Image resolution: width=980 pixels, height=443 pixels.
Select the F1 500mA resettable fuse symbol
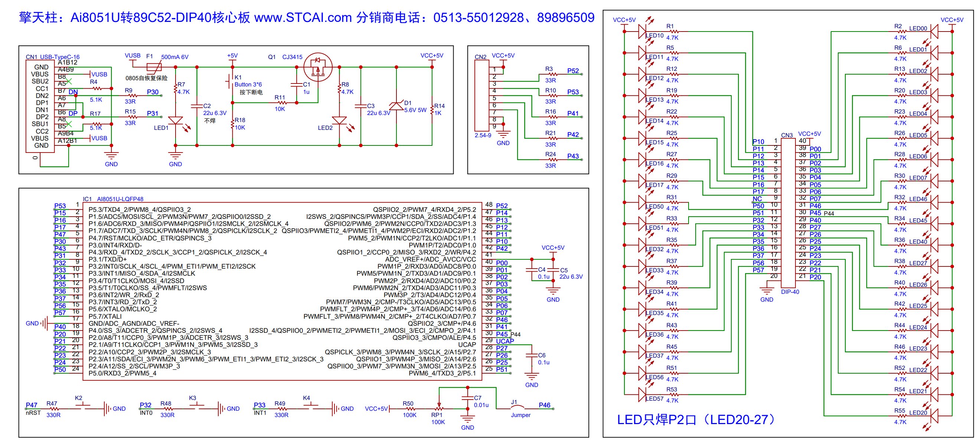point(154,67)
